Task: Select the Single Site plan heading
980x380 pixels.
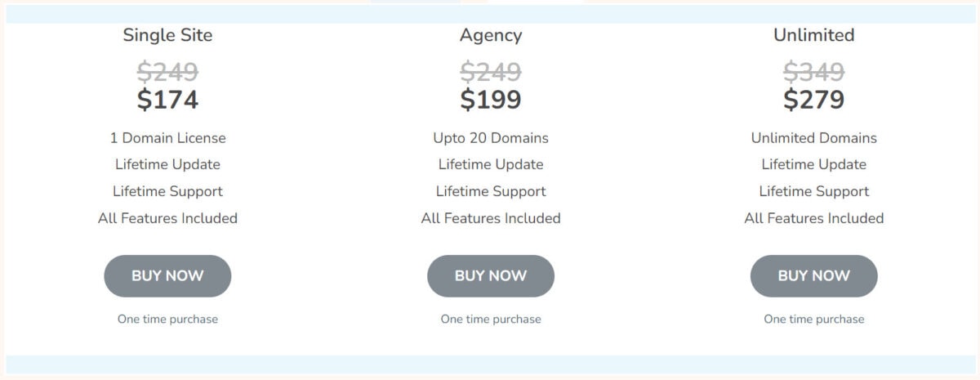Action: tap(167, 35)
